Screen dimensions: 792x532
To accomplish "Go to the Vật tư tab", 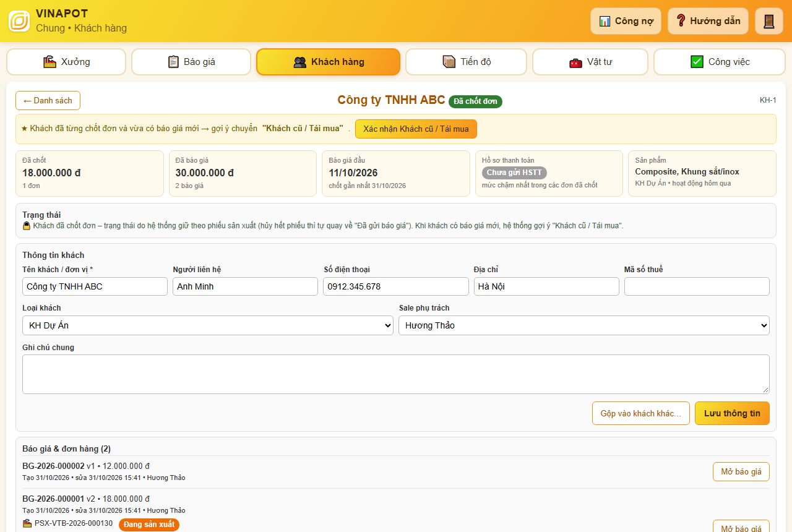I will 590,62.
